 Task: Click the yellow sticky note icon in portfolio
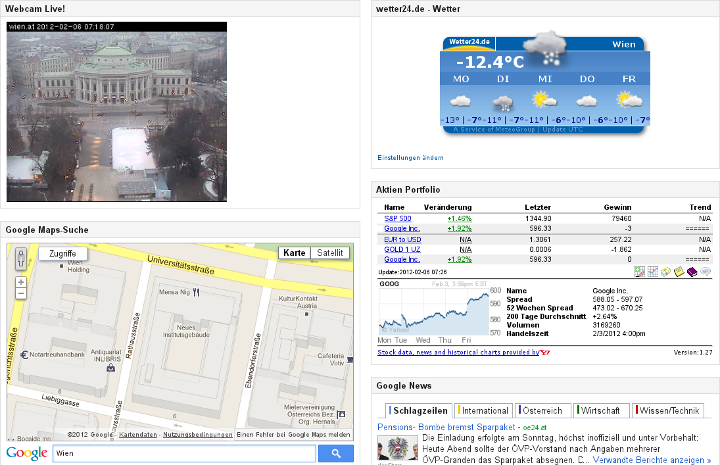[x=679, y=272]
